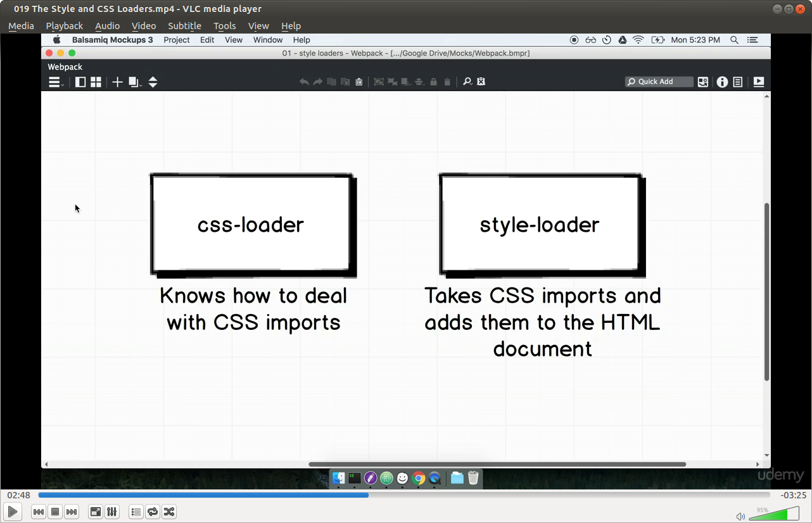Toggle VLC fullscreen mode

pyautogui.click(x=95, y=512)
